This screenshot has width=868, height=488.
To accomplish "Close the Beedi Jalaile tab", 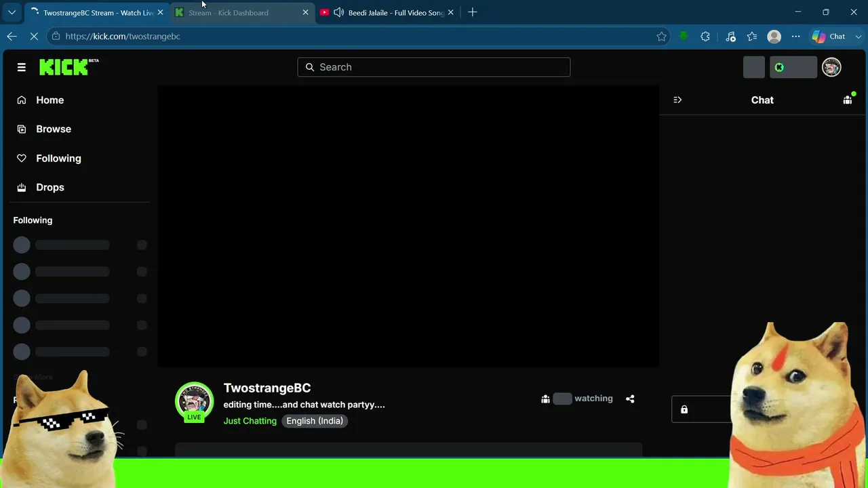I will pyautogui.click(x=450, y=12).
